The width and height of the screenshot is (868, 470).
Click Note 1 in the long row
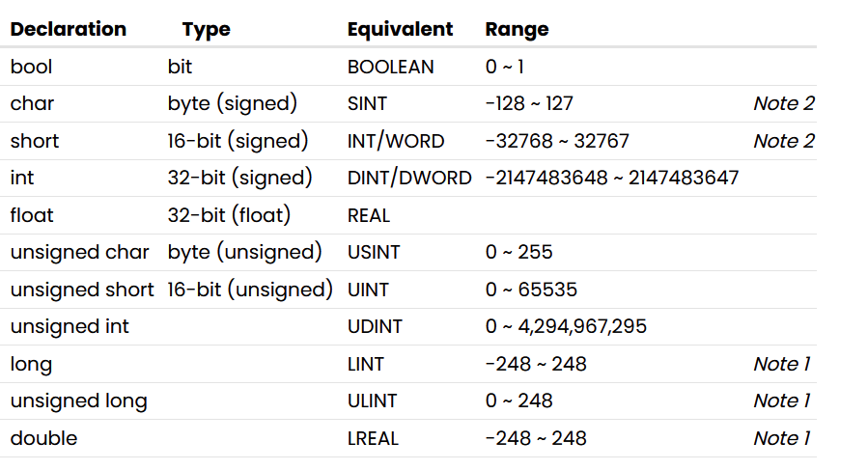[781, 364]
